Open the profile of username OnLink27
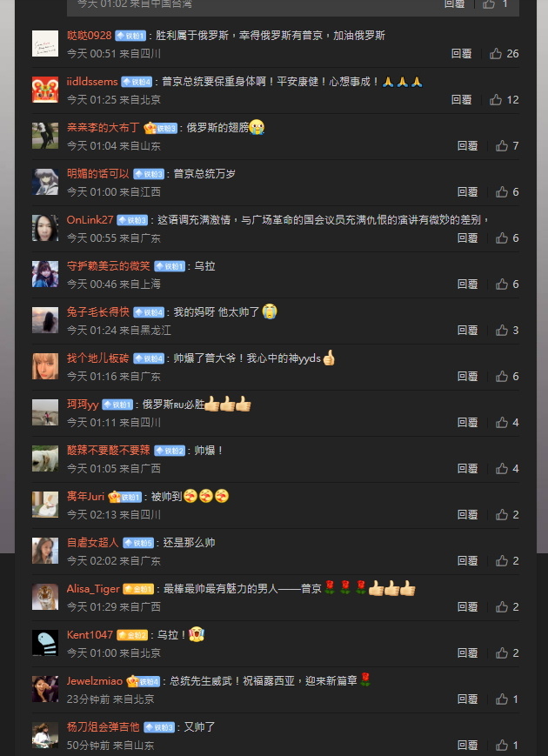This screenshot has width=548, height=756. [90, 220]
